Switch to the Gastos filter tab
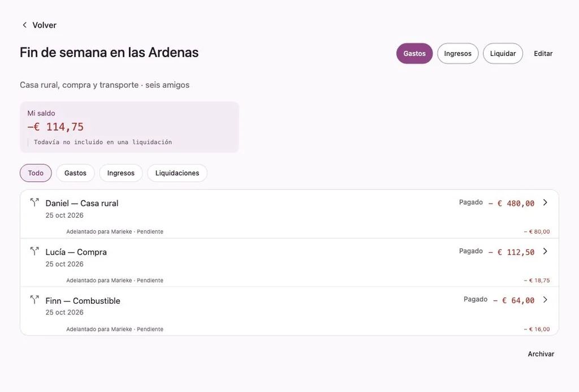The height and width of the screenshot is (392, 579). pos(75,173)
